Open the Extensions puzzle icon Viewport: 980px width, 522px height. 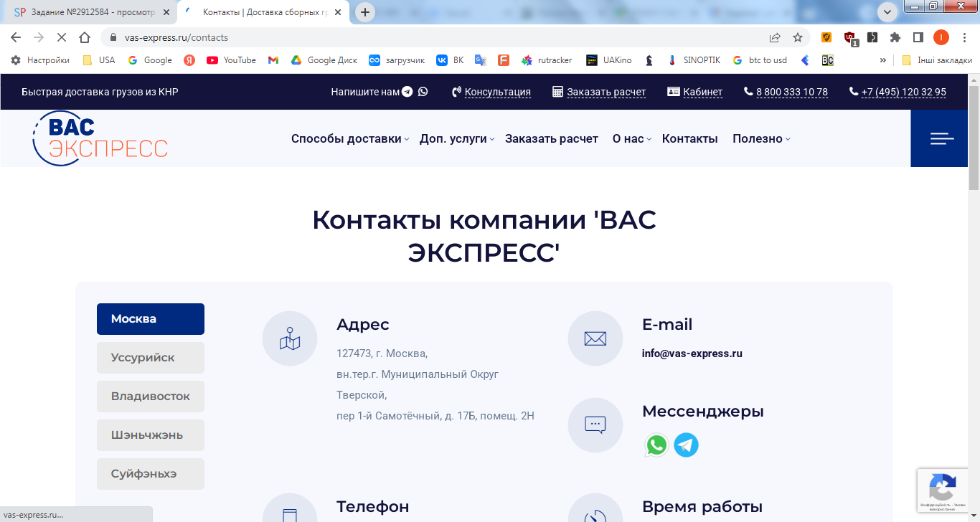click(895, 37)
